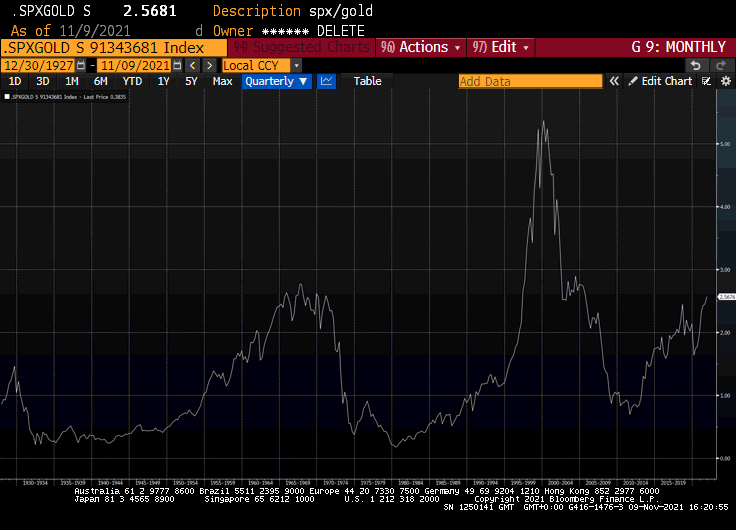Select the 1Y range tab
This screenshot has height=530, width=736.
pos(163,81)
